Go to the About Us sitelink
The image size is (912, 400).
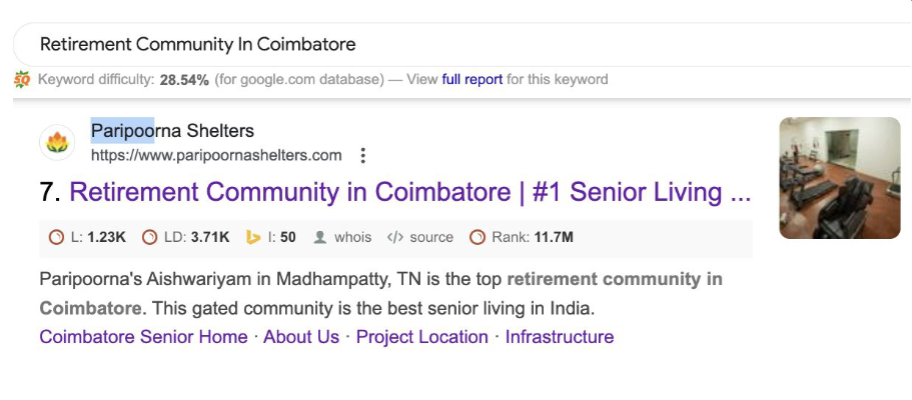(x=301, y=337)
